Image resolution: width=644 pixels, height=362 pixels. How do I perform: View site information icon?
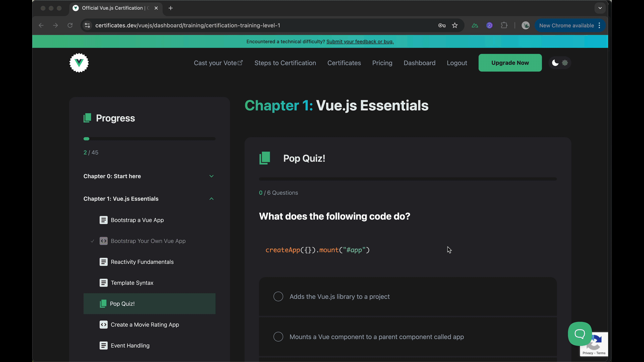(87, 25)
